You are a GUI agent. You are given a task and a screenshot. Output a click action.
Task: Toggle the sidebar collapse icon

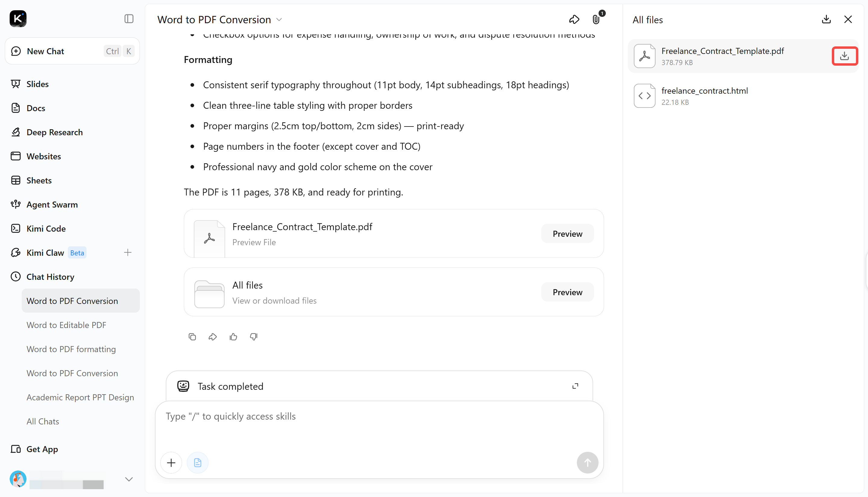pyautogui.click(x=129, y=19)
